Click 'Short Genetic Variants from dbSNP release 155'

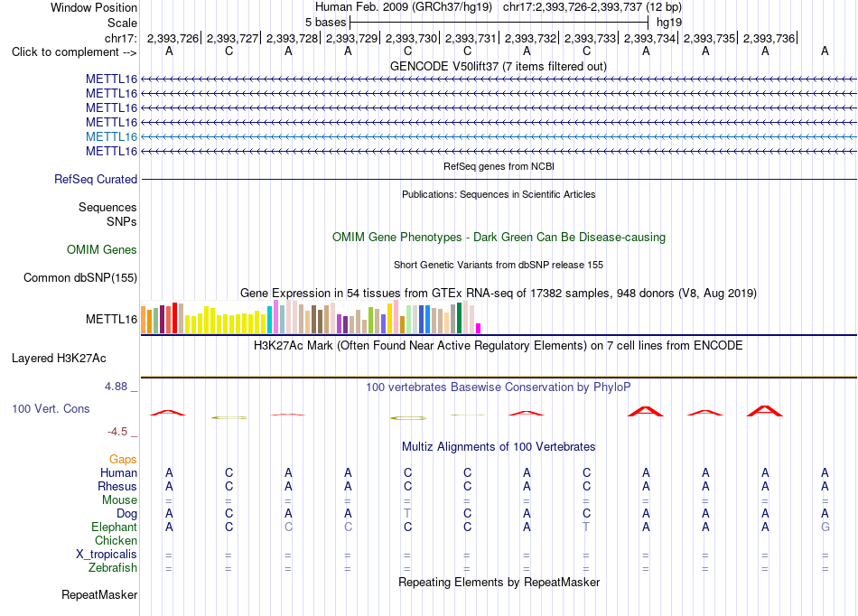[499, 265]
